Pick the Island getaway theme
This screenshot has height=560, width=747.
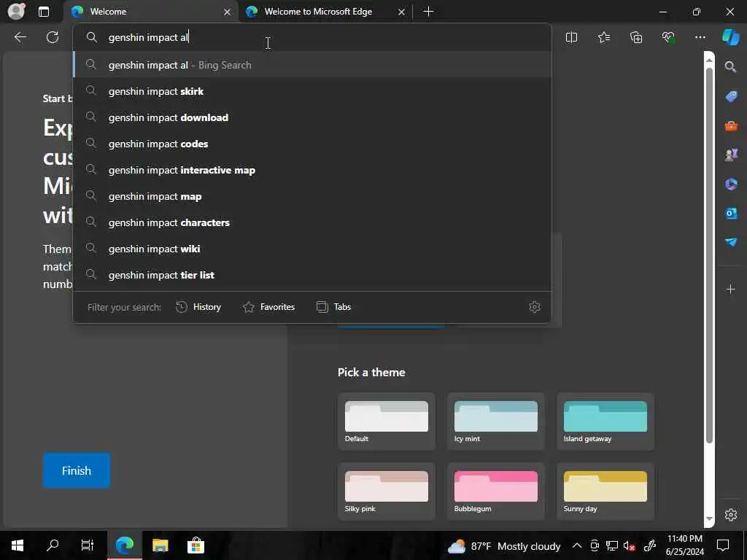[605, 421]
